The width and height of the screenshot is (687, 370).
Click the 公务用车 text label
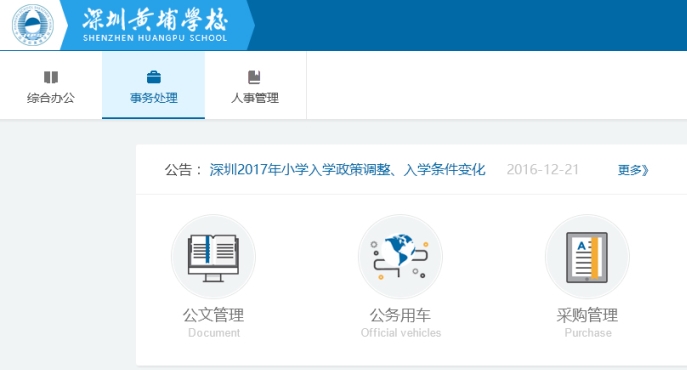click(400, 315)
